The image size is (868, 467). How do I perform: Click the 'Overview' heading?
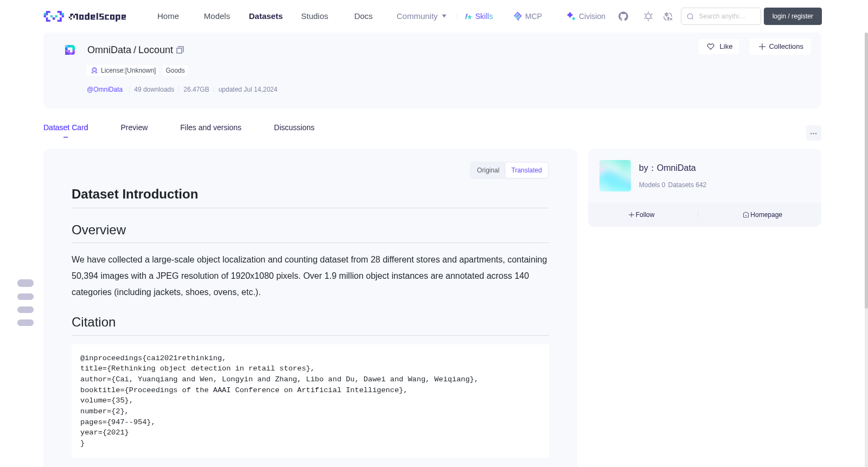click(99, 230)
